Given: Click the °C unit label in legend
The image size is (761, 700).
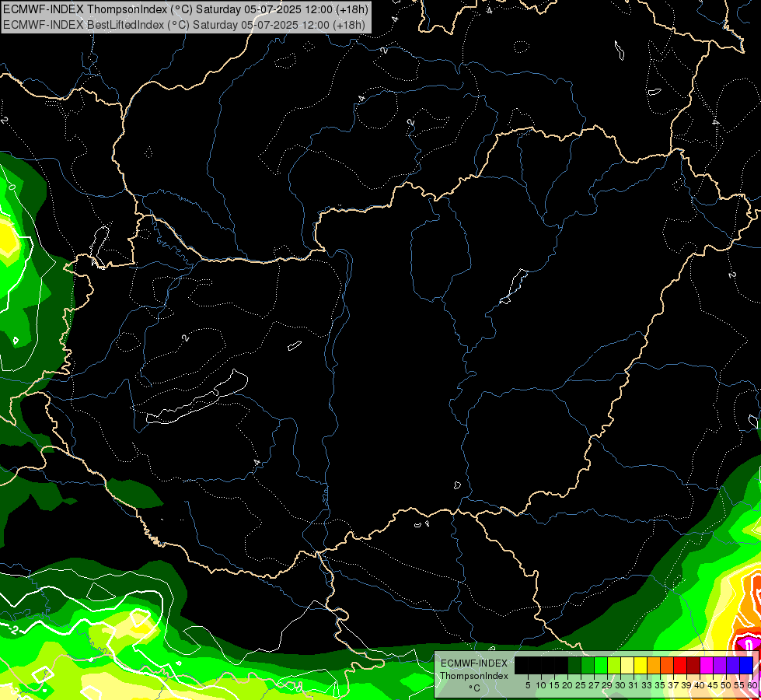Looking at the screenshot, I should tap(475, 688).
